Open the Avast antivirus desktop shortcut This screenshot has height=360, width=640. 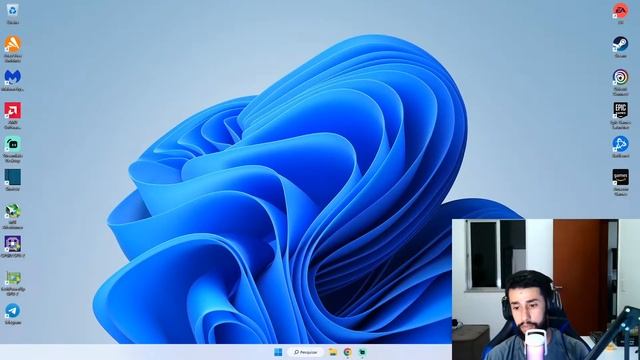13,45
